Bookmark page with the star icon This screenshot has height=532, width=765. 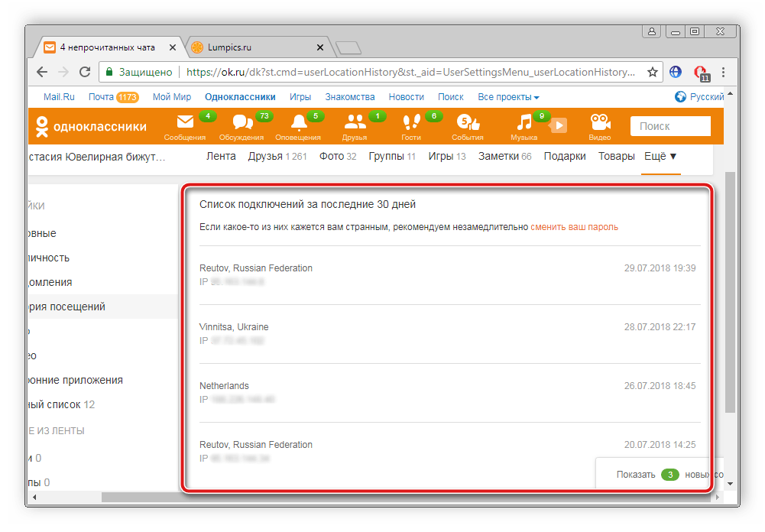coord(653,73)
